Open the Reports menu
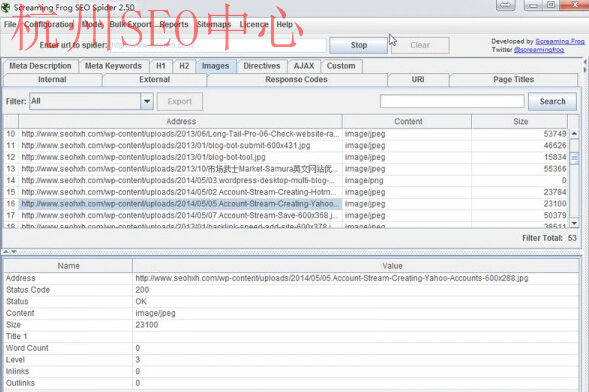Image resolution: width=589 pixels, height=392 pixels. pos(174,24)
